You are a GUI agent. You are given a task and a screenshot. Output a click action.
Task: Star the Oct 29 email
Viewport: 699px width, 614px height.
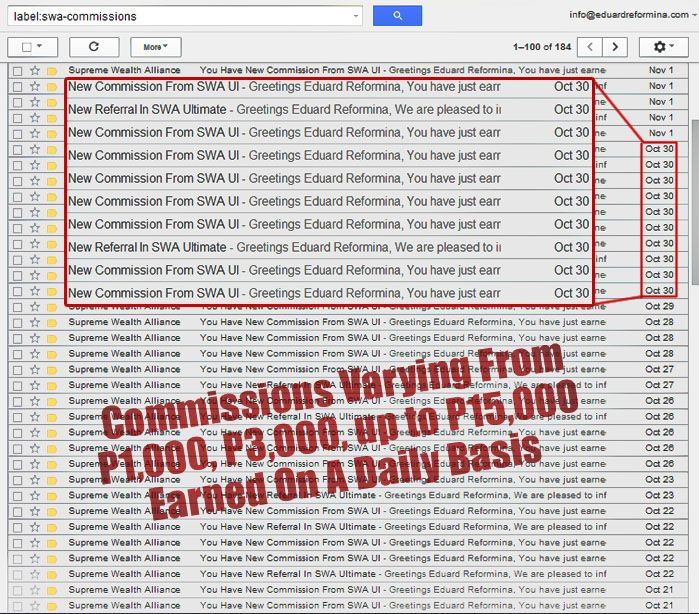click(35, 307)
